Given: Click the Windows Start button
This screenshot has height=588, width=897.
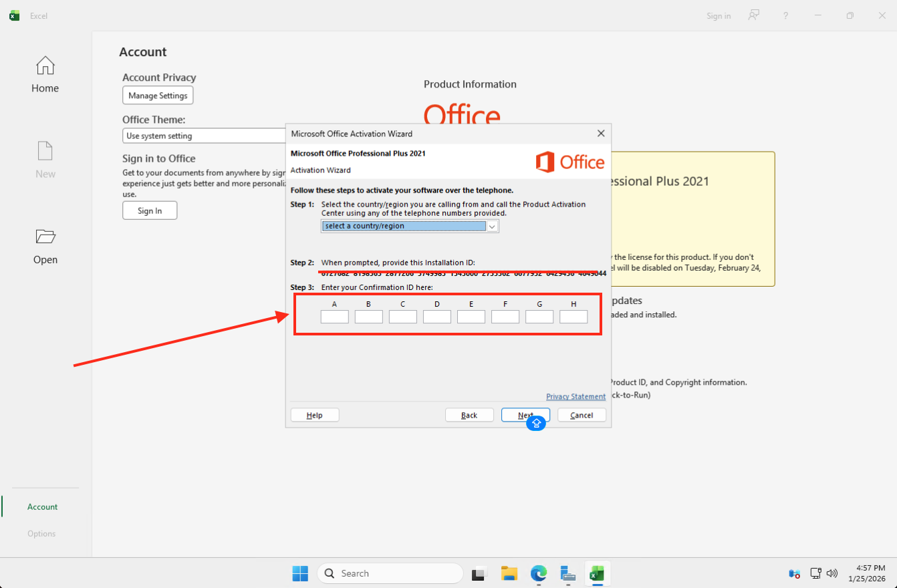Looking at the screenshot, I should tap(300, 573).
